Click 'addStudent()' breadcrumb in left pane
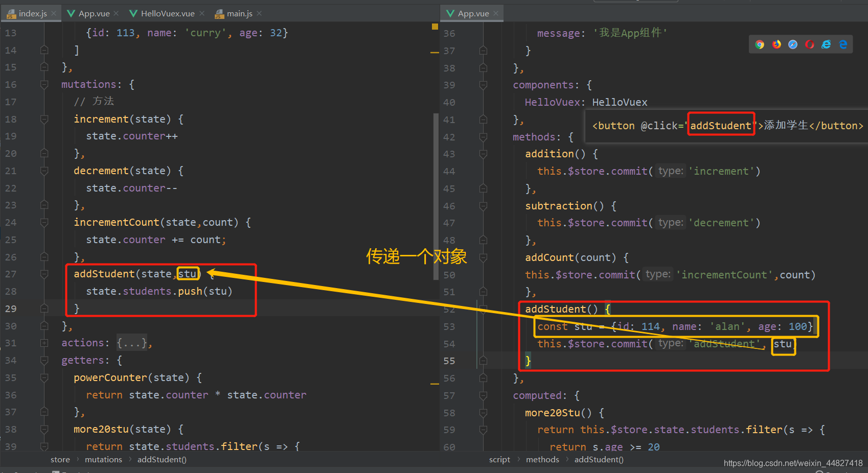Viewport: 868px width, 473px height. tap(162, 460)
